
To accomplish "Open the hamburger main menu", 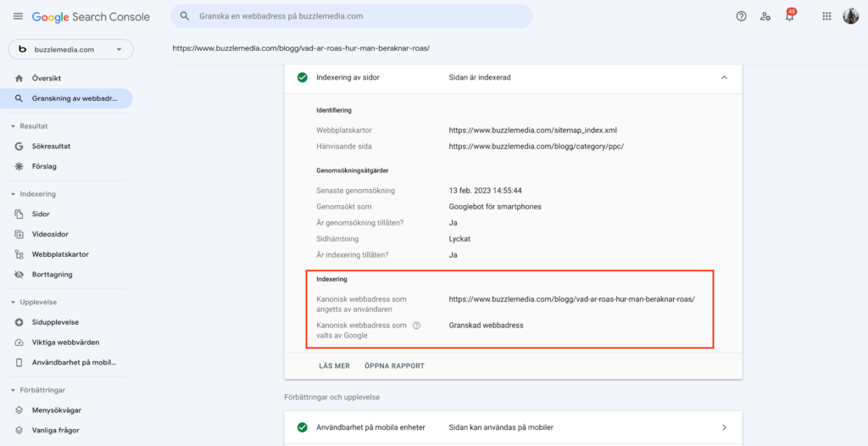I will 19,17.
